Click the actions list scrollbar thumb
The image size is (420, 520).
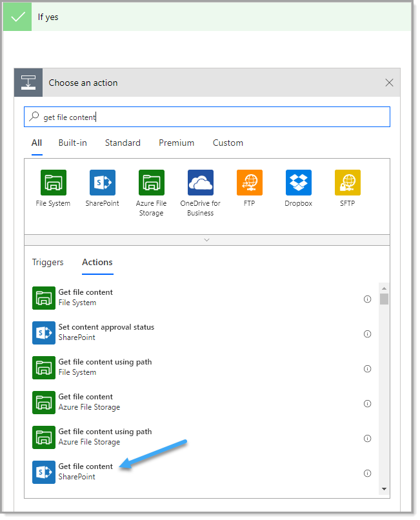coord(384,299)
